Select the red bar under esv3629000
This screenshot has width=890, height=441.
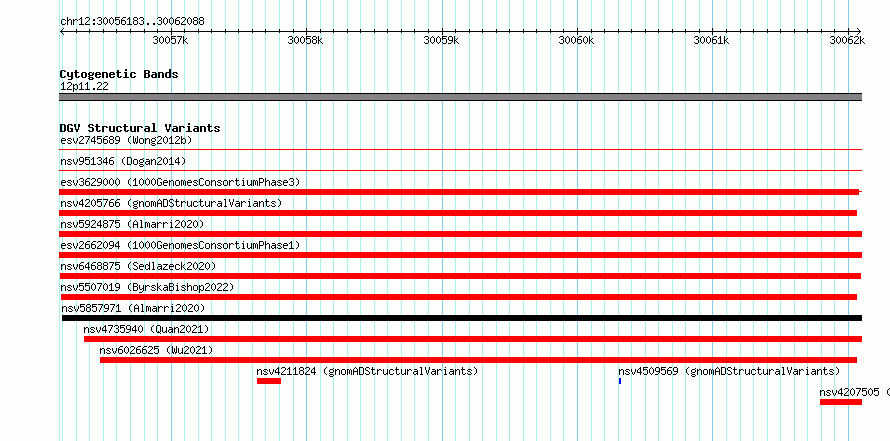459,192
